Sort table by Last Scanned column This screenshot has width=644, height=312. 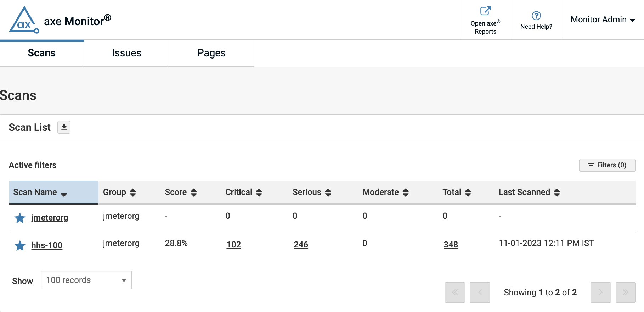tap(529, 192)
